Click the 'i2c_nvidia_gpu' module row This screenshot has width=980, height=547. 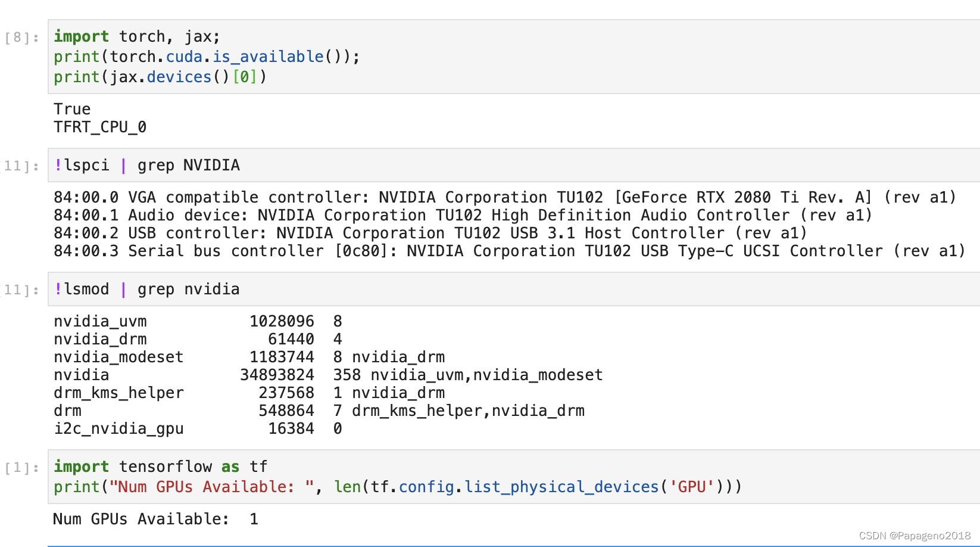198,428
